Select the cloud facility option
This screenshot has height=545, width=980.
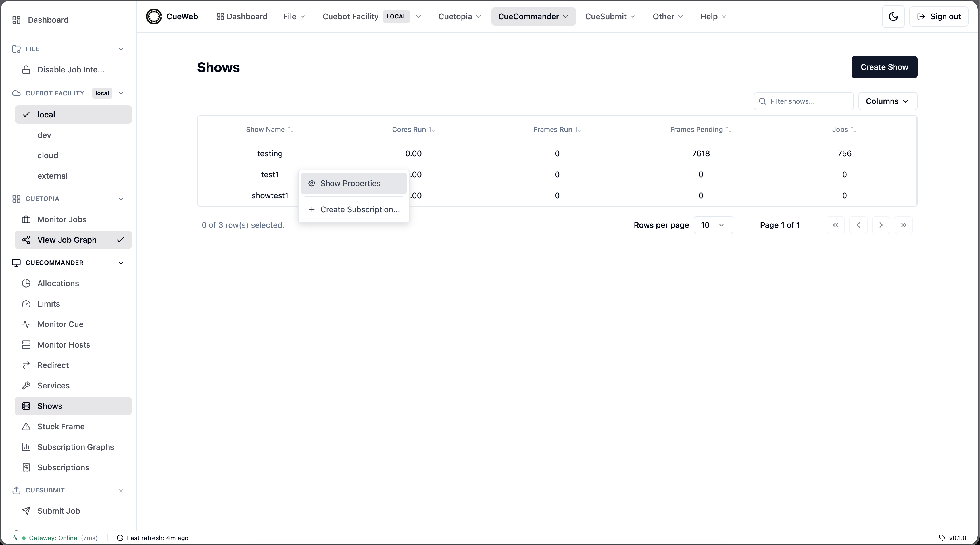pos(73,155)
